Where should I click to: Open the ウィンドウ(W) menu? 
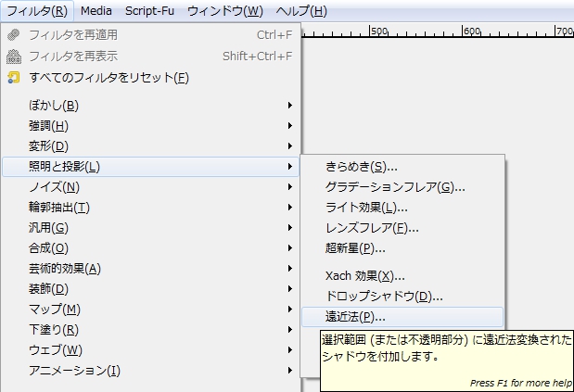click(225, 11)
